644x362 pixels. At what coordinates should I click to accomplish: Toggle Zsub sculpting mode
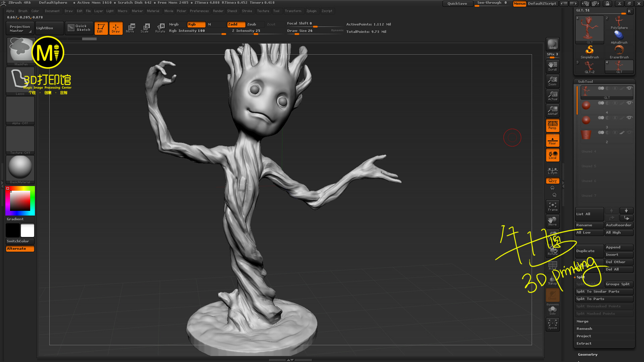[252, 24]
